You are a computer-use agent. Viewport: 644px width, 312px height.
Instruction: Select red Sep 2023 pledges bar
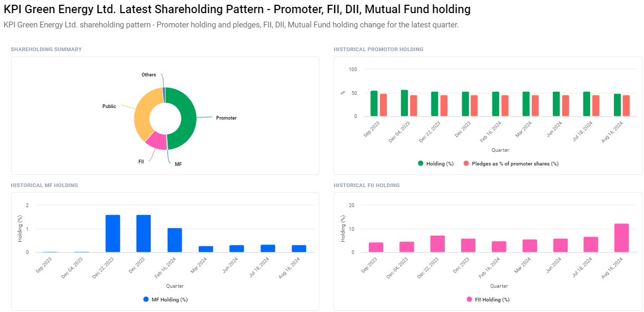383,105
